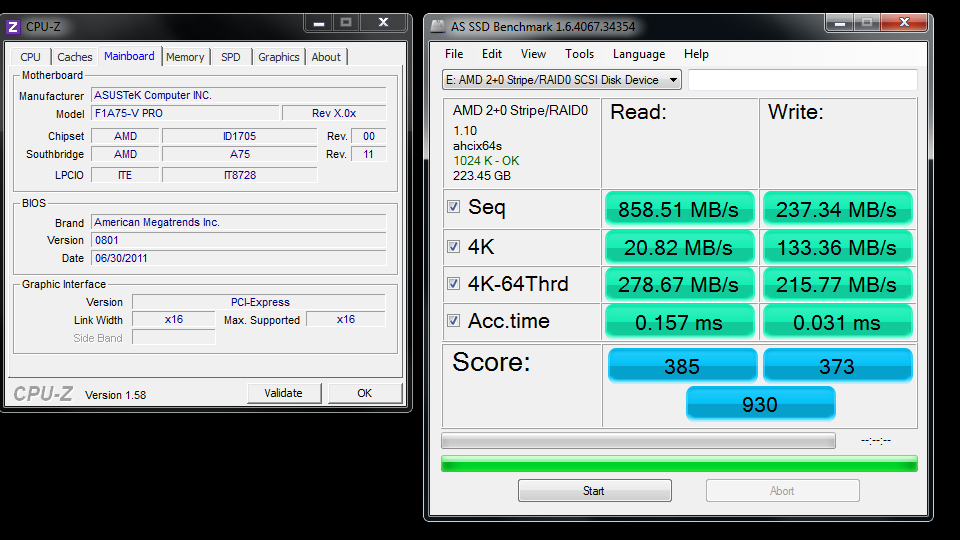Viewport: 960px width, 540px height.
Task: Click the OK button in CPU-Z
Action: coord(365,393)
